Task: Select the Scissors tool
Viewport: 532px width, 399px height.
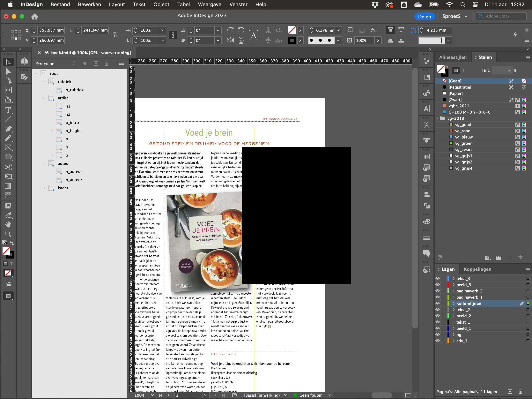Action: 8,167
